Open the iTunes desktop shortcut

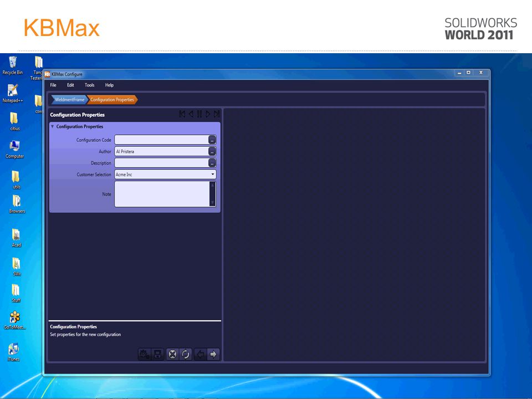(13, 352)
